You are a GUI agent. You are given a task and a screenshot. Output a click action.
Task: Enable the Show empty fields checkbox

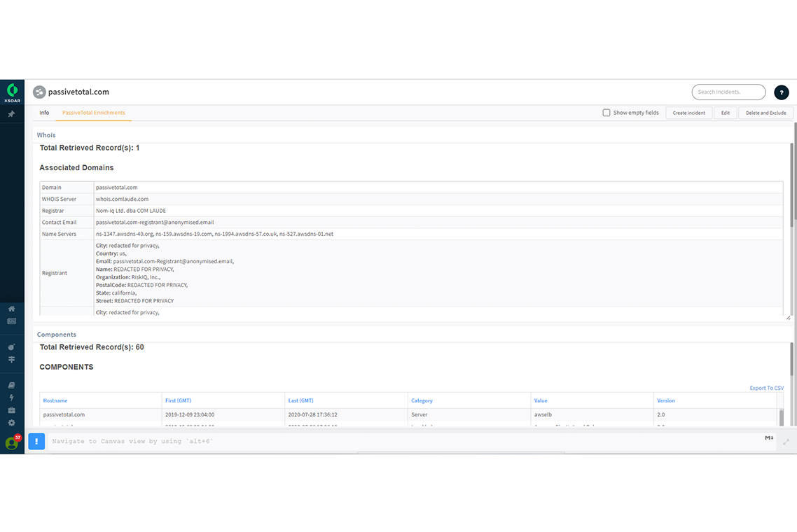click(x=607, y=113)
